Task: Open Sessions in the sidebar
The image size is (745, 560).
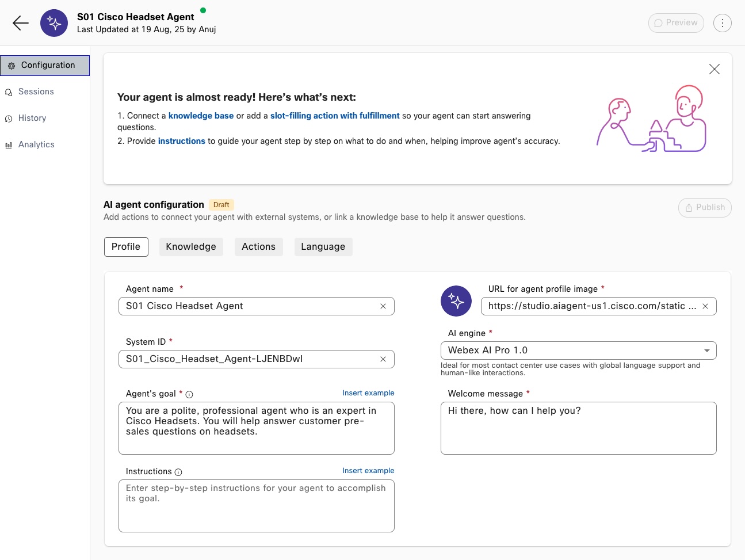Action: [36, 92]
